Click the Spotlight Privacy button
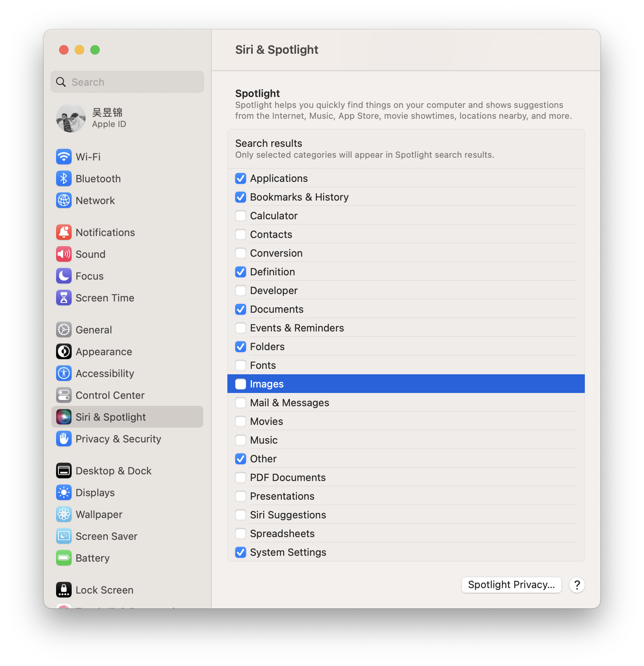 [511, 585]
